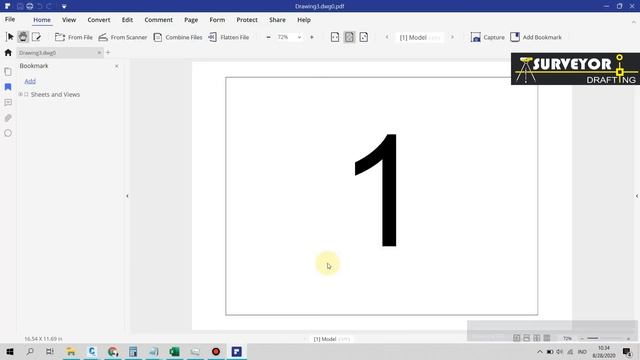640x360 pixels.
Task: Open the Search sidebar panel icon
Action: [8, 133]
